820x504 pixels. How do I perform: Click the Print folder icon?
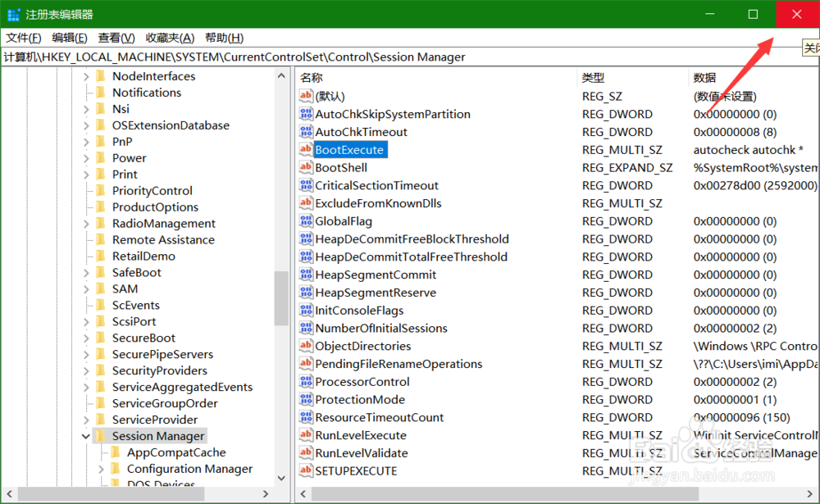[x=101, y=174]
